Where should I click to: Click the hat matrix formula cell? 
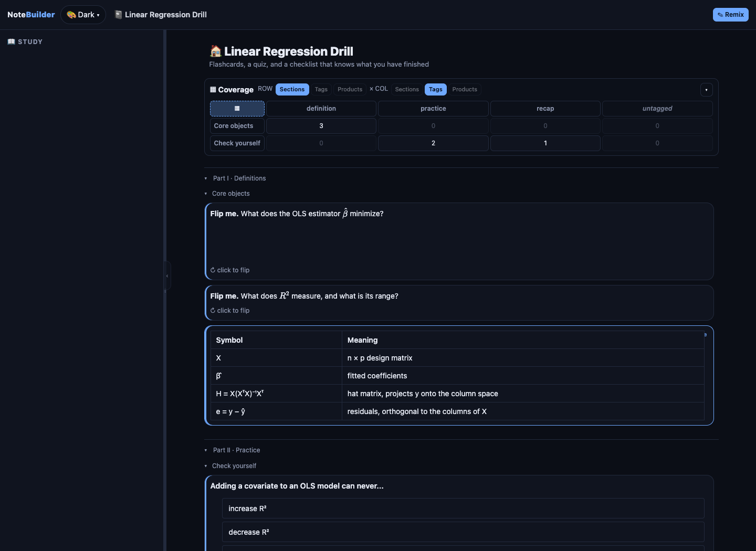click(x=276, y=394)
